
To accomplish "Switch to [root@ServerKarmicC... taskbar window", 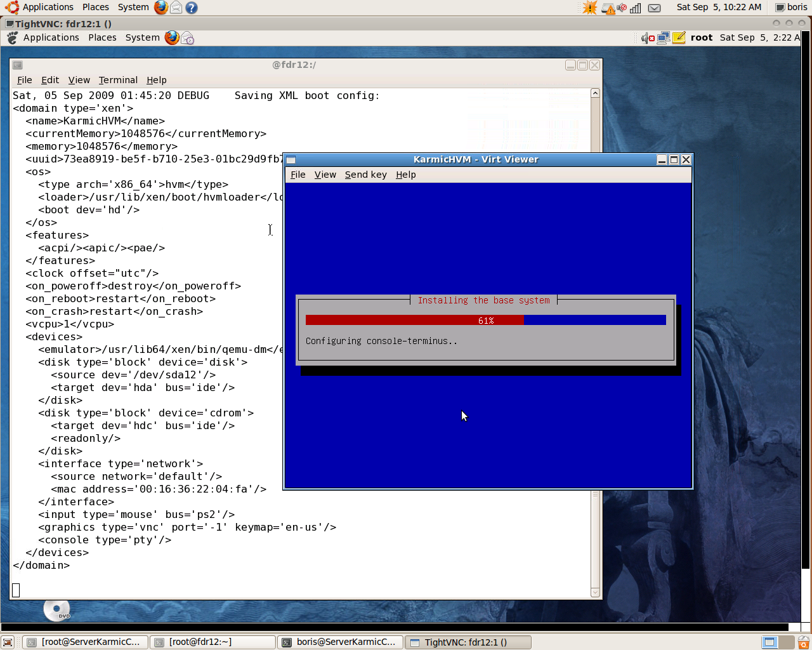I will coord(86,642).
